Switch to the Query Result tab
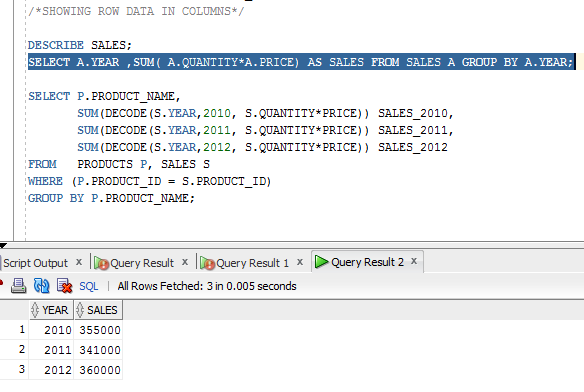 point(142,263)
